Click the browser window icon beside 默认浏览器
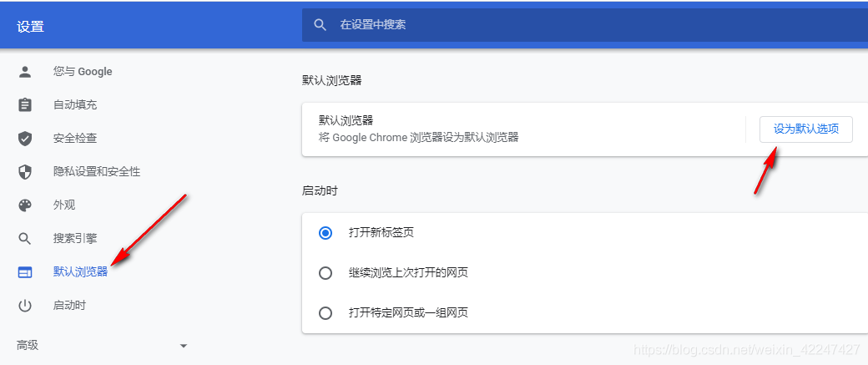The width and height of the screenshot is (868, 365). (x=25, y=272)
